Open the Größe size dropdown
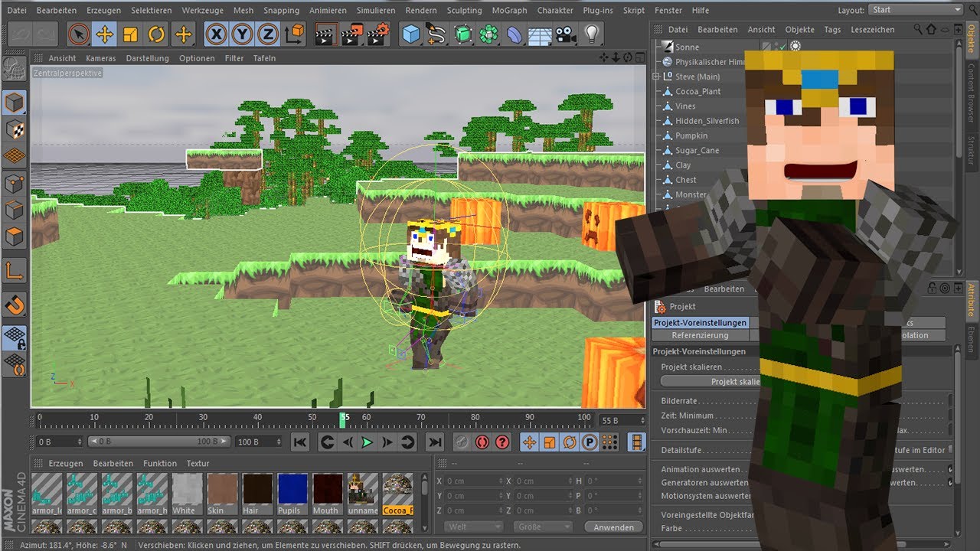The height and width of the screenshot is (551, 980). pyautogui.click(x=543, y=527)
